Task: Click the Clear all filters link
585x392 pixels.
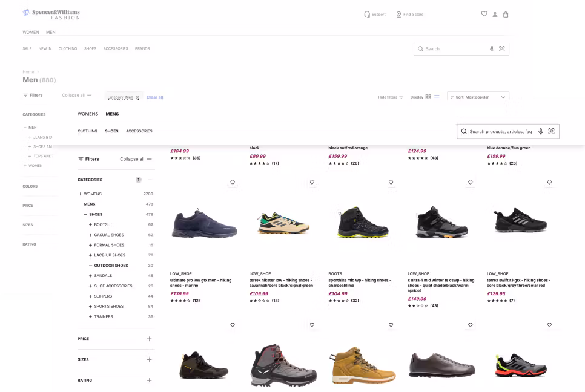Action: click(x=154, y=97)
